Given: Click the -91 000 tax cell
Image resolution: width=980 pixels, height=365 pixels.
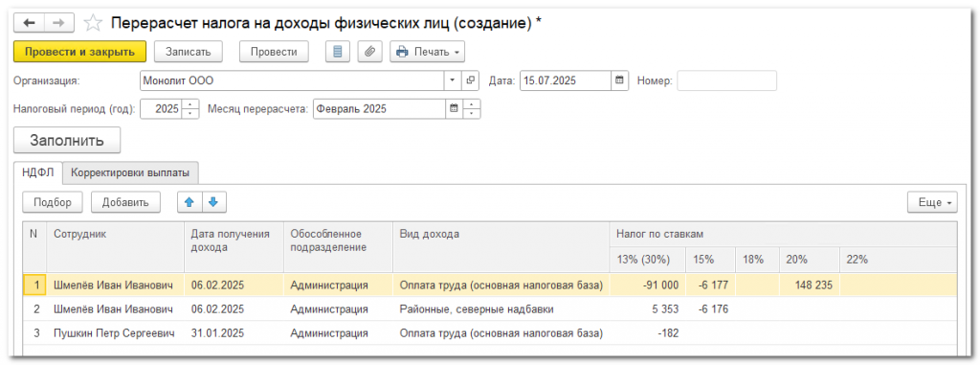Looking at the screenshot, I should tap(647, 285).
